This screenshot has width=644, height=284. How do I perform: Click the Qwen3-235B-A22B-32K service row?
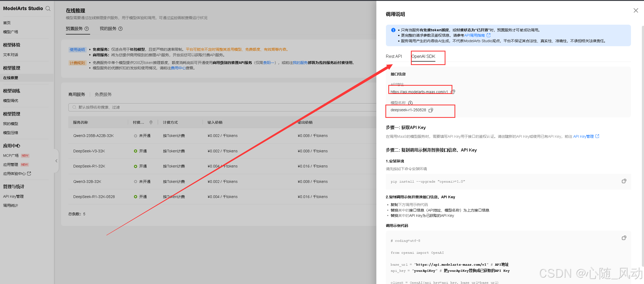pos(222,136)
